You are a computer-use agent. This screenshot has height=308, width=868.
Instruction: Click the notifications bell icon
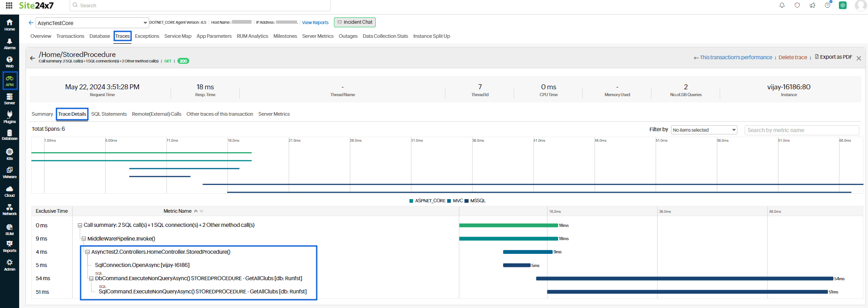[782, 5]
